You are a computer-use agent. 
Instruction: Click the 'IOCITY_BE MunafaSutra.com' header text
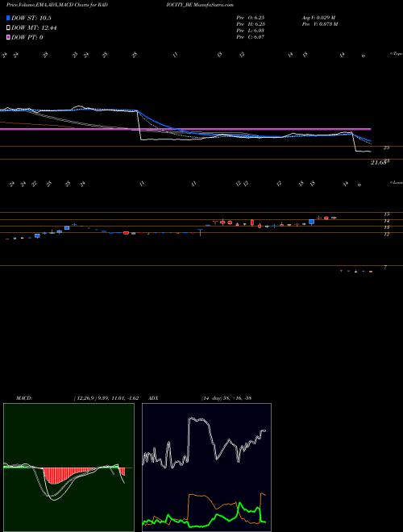pyautogui.click(x=201, y=5)
